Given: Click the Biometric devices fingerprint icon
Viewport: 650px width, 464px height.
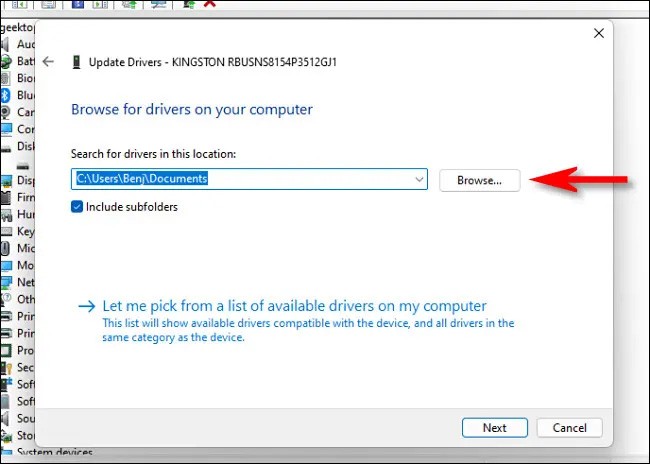Looking at the screenshot, I should [6, 78].
